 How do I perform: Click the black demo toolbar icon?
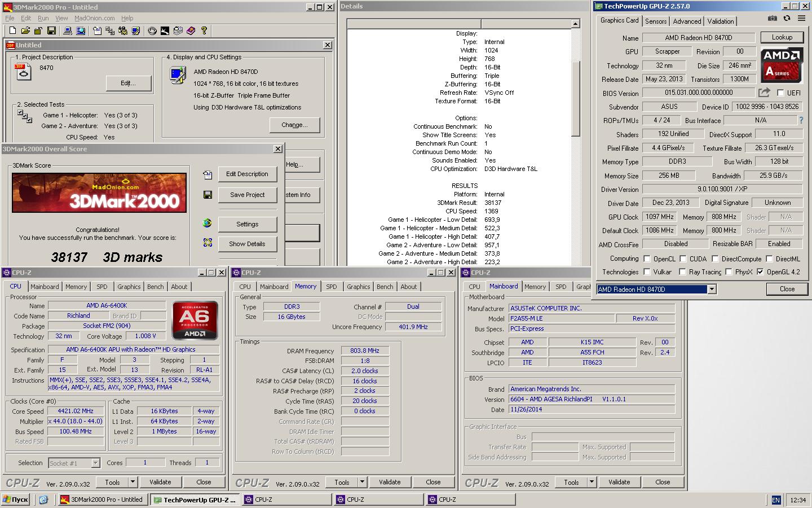(165, 31)
